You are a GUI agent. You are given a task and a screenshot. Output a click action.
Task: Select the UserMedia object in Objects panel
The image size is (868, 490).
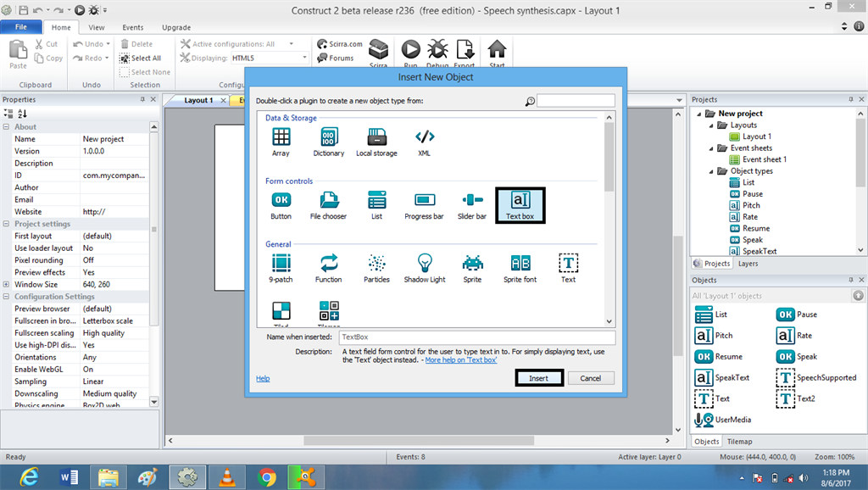[x=723, y=420]
